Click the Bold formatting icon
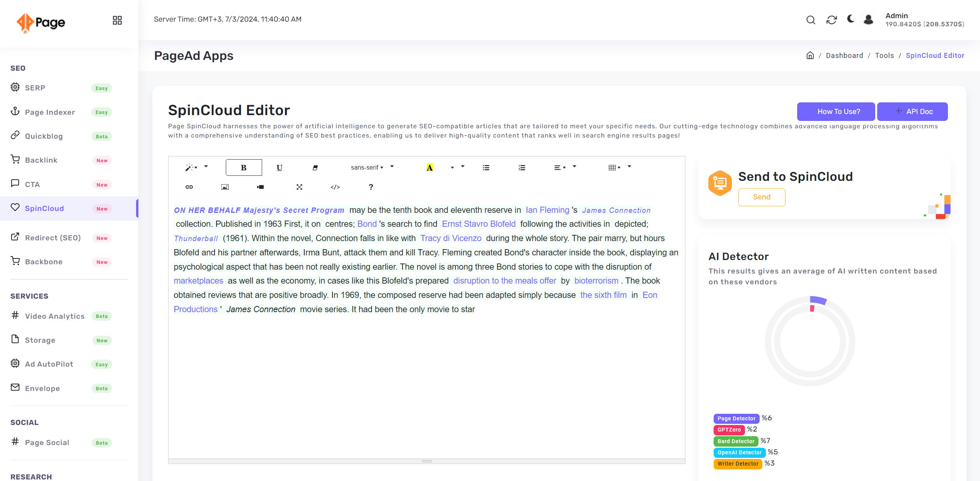 click(244, 167)
